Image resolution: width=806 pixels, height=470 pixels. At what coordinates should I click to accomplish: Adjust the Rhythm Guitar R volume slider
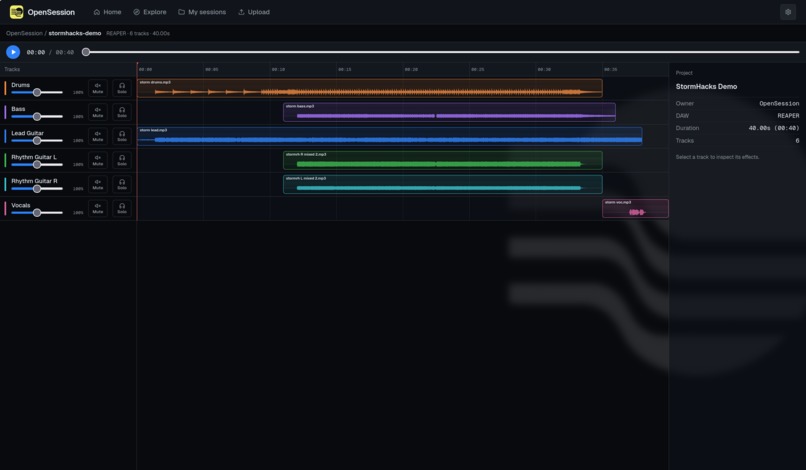pyautogui.click(x=37, y=189)
